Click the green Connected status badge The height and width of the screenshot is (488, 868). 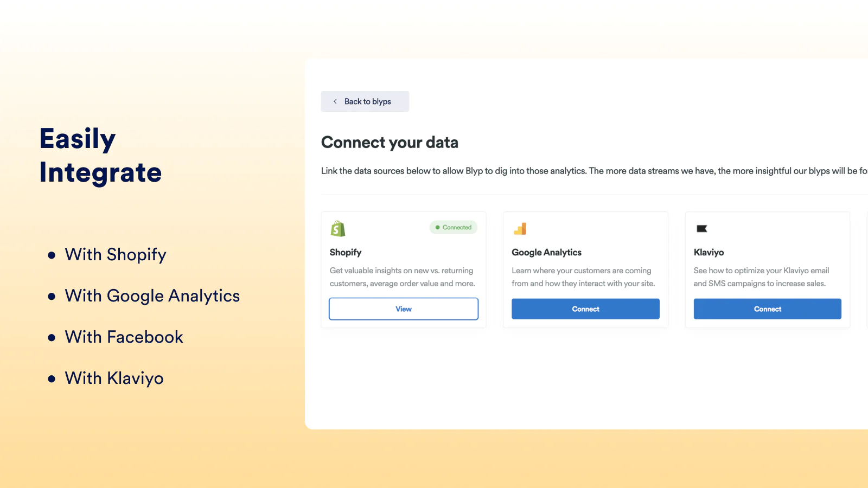tap(454, 227)
